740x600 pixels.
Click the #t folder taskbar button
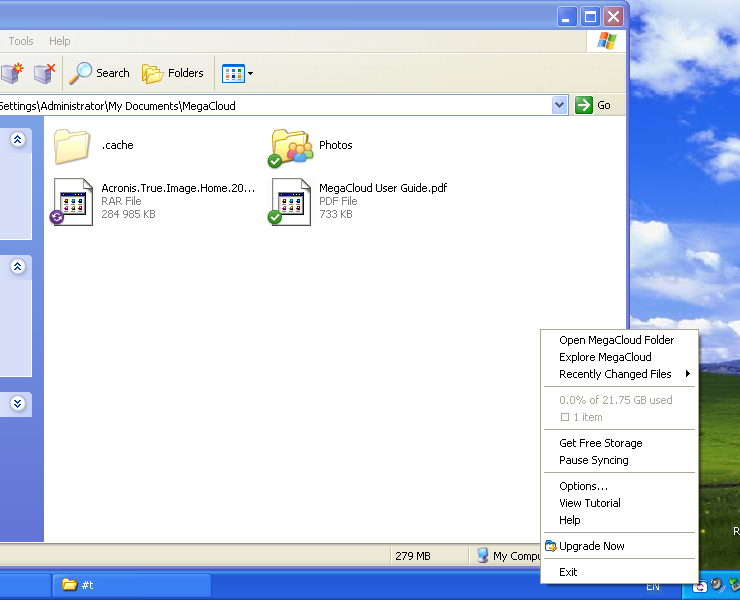(132, 585)
